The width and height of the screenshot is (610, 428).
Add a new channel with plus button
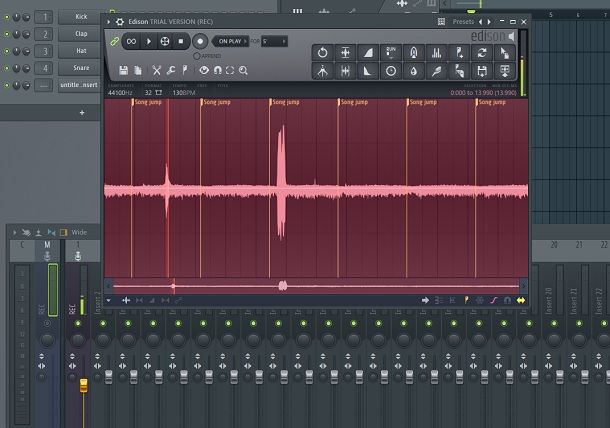click(82, 113)
